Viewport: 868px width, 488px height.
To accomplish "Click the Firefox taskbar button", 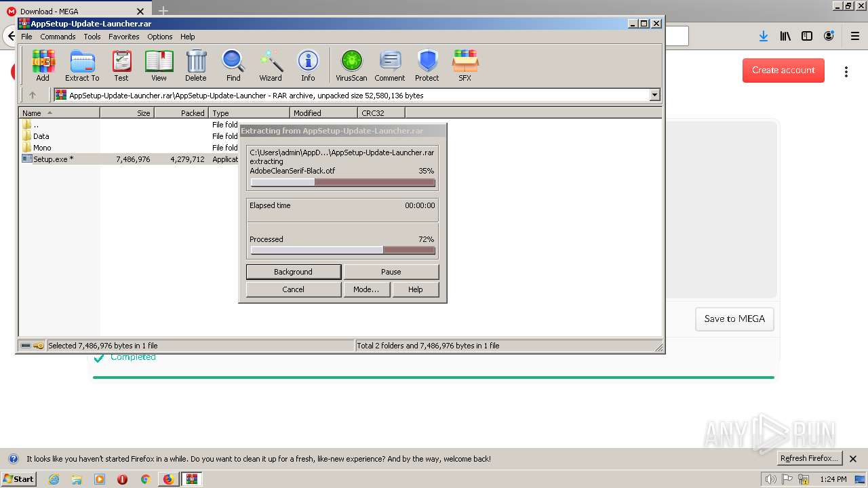I will [x=168, y=479].
